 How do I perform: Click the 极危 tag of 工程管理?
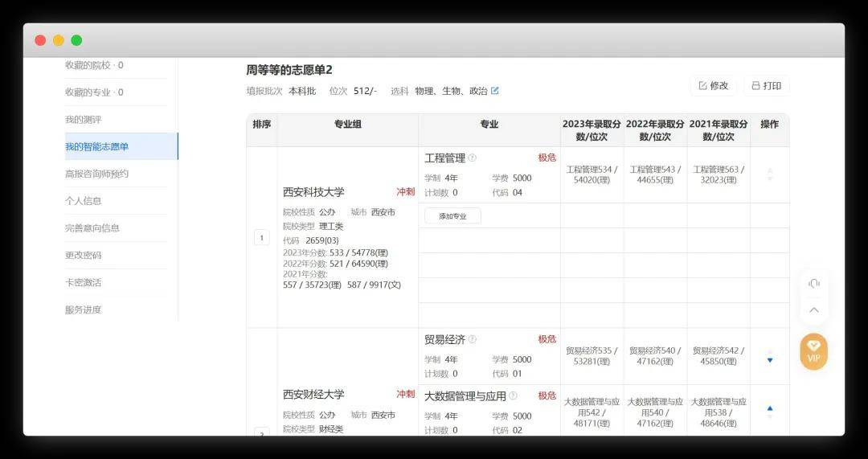pos(547,158)
